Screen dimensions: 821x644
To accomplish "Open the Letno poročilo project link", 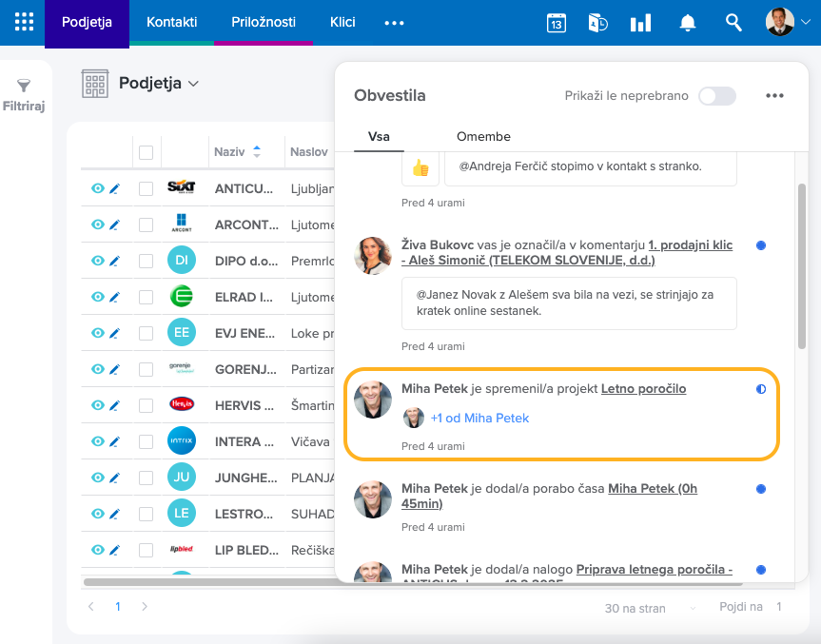I will tap(643, 389).
